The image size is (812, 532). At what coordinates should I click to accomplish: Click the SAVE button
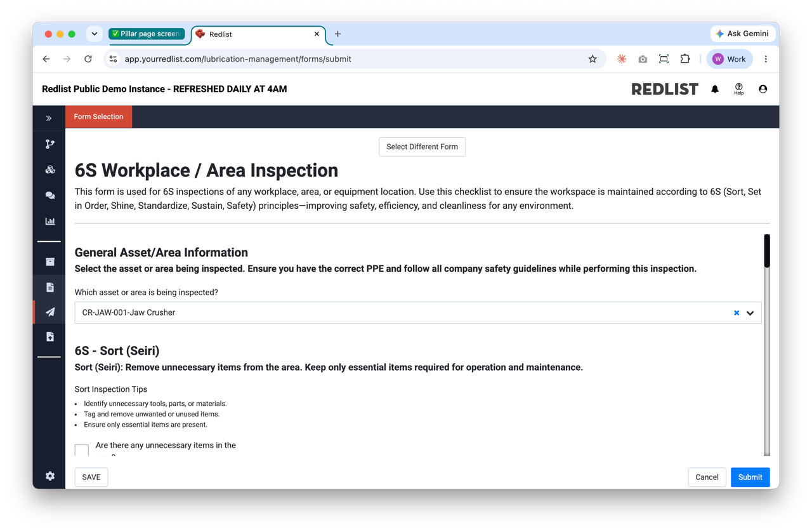point(91,477)
